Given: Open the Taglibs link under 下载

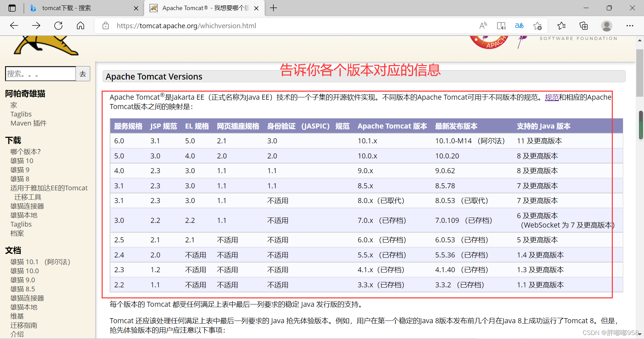Looking at the screenshot, I should point(21,224).
